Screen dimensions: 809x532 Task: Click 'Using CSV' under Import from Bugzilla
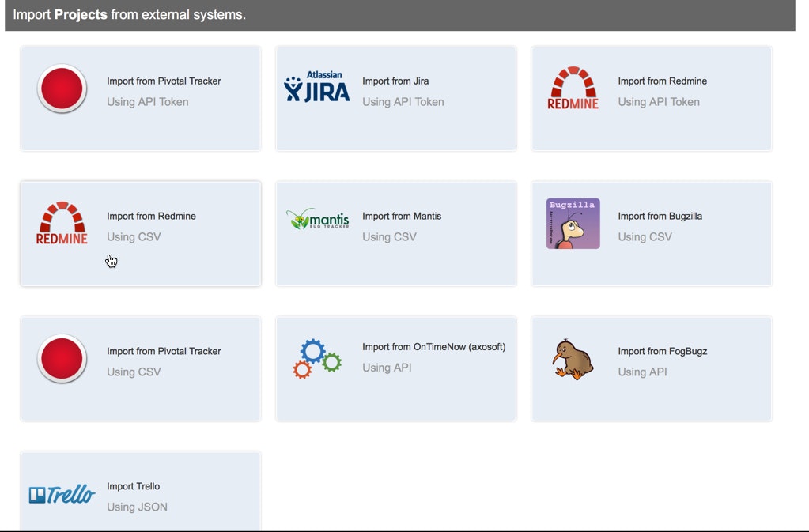pos(645,237)
